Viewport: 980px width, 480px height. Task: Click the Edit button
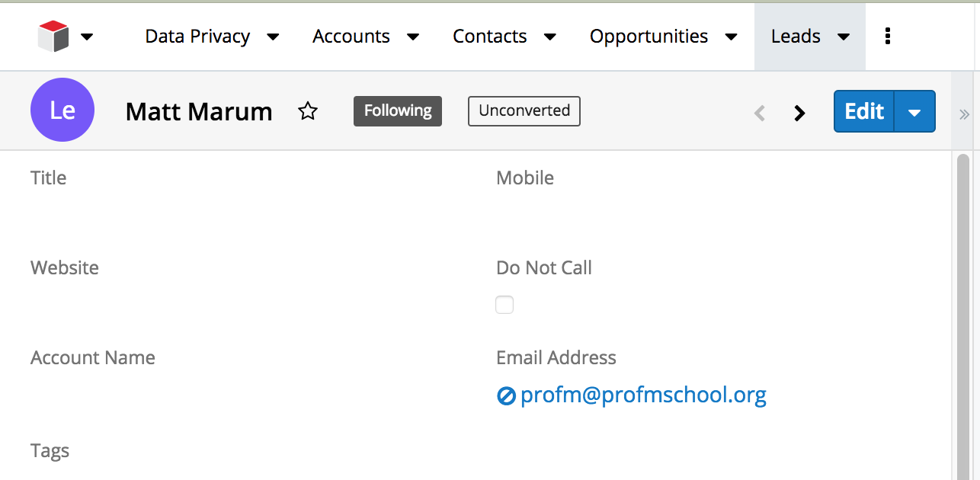tap(864, 112)
